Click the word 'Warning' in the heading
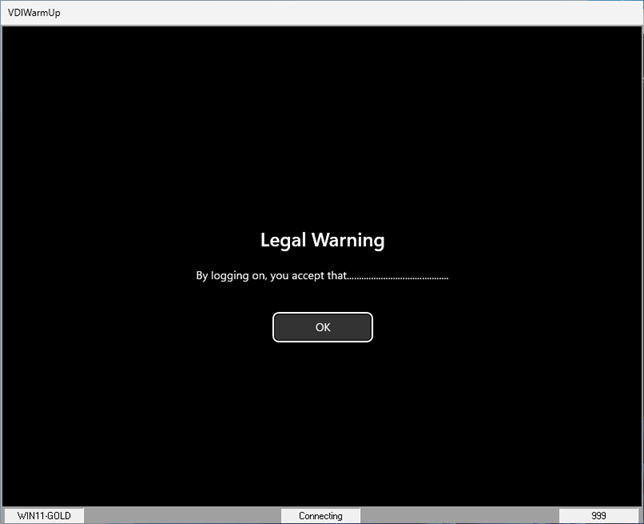 (348, 240)
